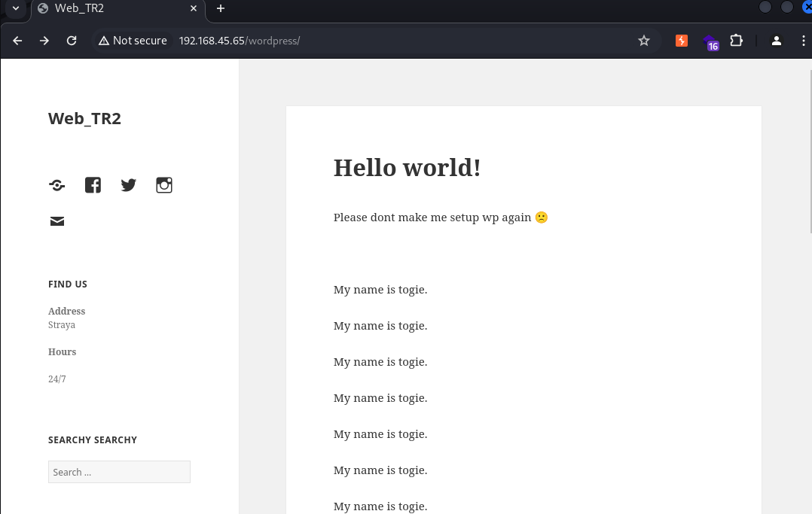Open a new browser tab
The height and width of the screenshot is (514, 812).
(221, 8)
